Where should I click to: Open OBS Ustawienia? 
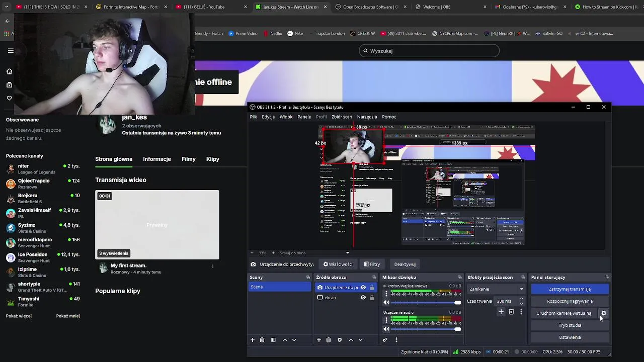(570, 337)
